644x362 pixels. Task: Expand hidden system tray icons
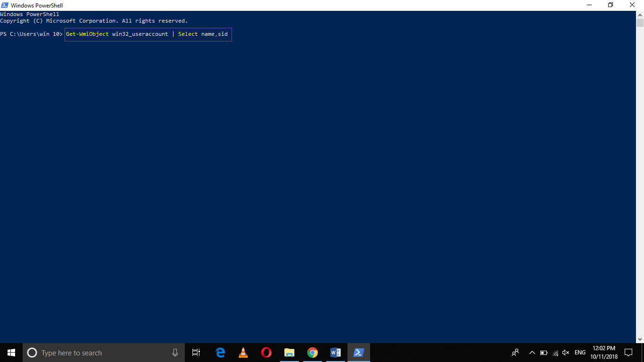532,352
